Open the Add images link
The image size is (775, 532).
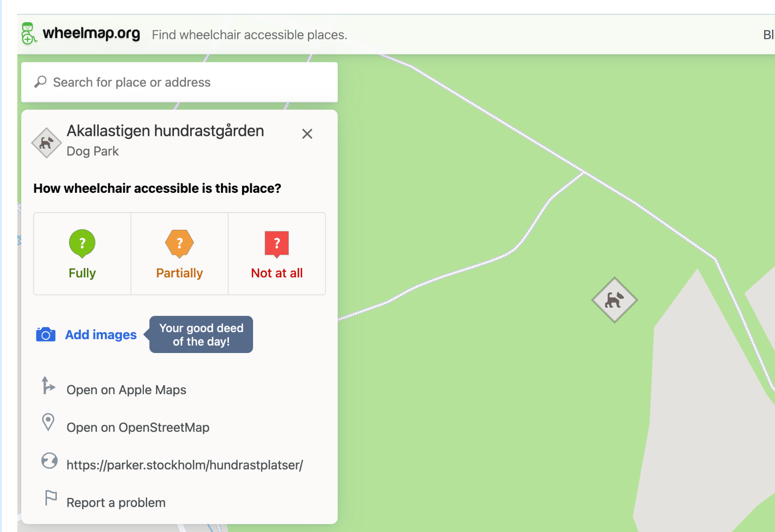[101, 335]
